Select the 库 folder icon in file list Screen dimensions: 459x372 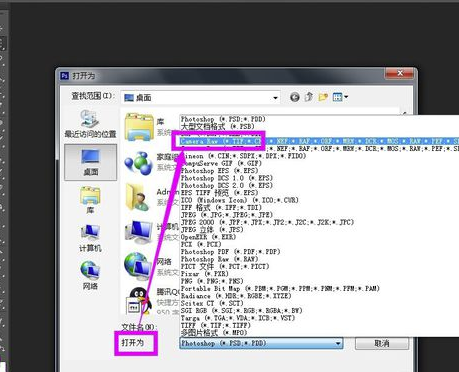pos(139,127)
